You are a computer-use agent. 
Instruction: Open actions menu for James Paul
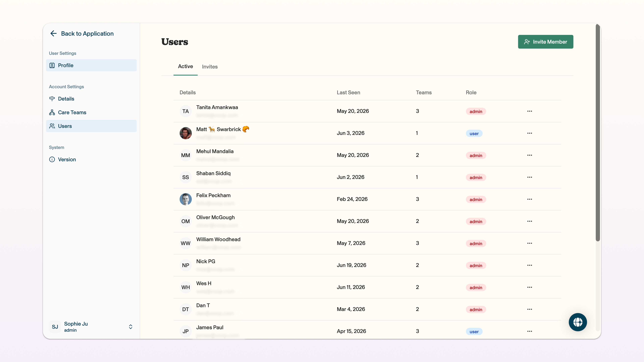(529, 331)
